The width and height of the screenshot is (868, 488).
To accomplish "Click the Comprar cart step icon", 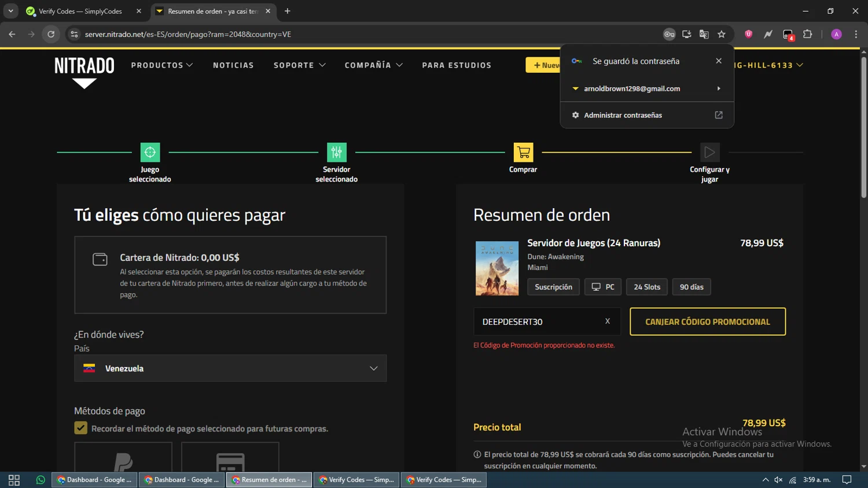I will point(523,152).
